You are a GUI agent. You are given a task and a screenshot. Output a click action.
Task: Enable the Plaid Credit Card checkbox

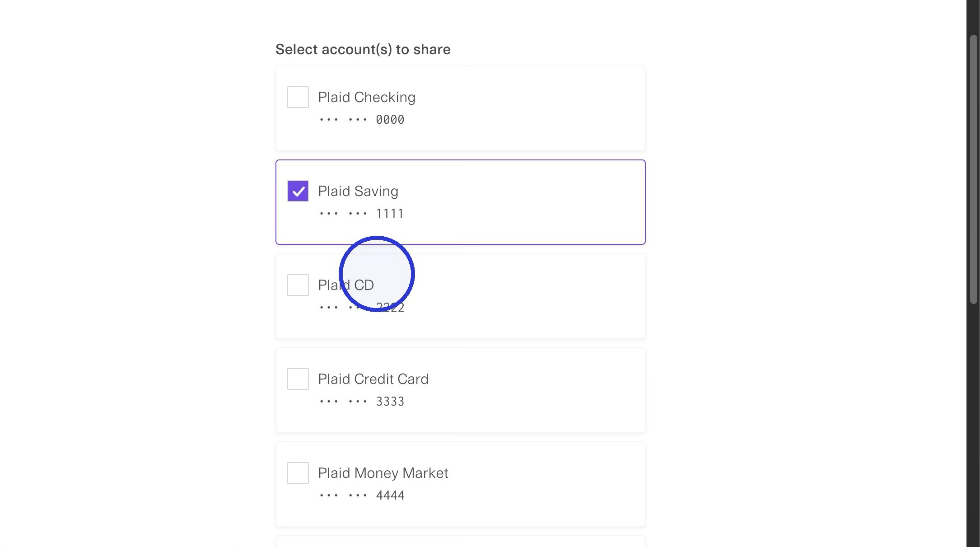click(298, 379)
